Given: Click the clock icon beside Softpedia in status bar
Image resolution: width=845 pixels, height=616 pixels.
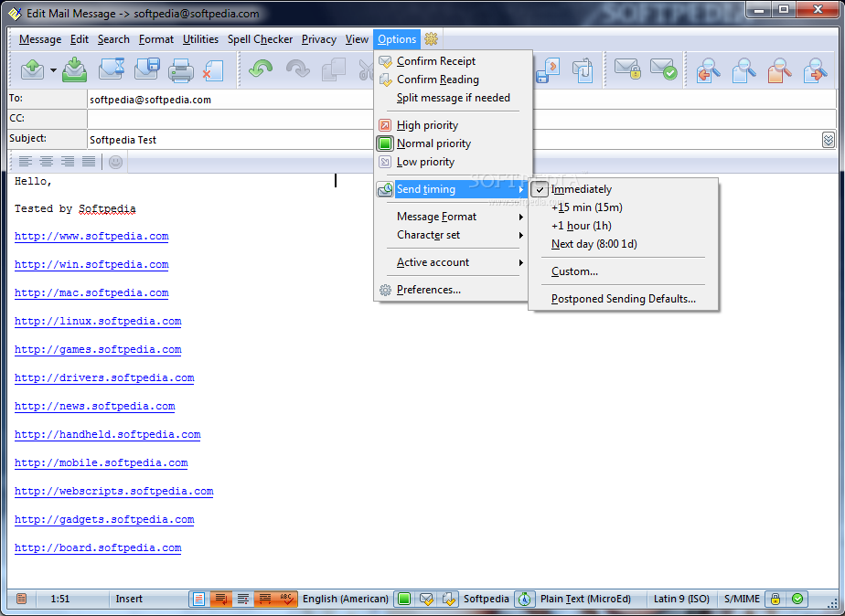Looking at the screenshot, I should (524, 599).
